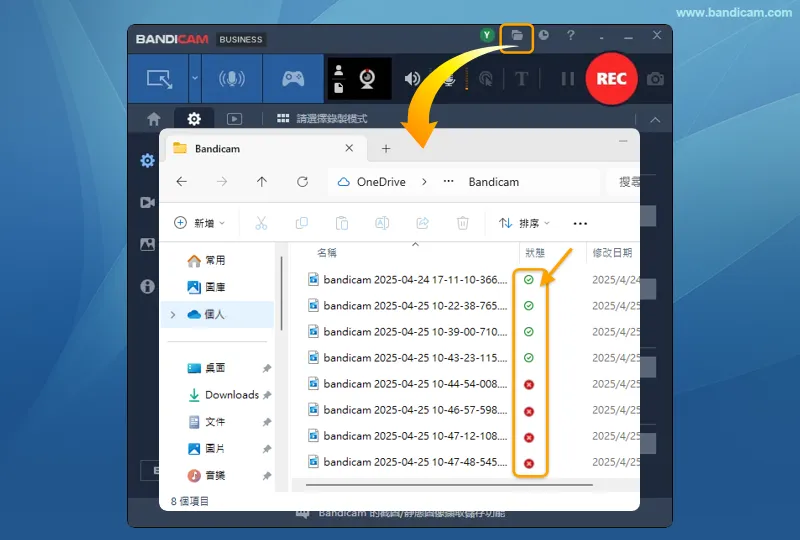Open about info in Bandicam sidebar
This screenshot has height=540, width=800.
point(147,286)
